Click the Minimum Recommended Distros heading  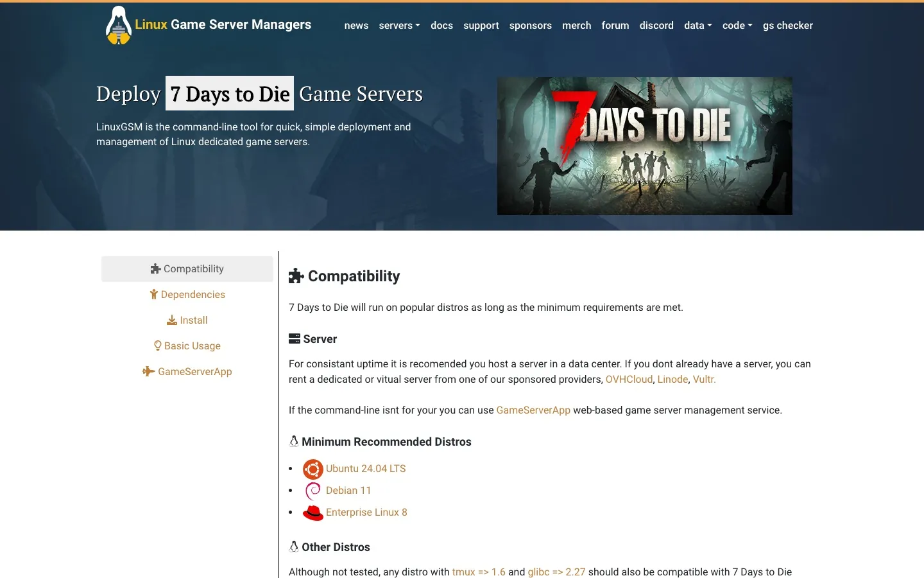click(x=386, y=442)
